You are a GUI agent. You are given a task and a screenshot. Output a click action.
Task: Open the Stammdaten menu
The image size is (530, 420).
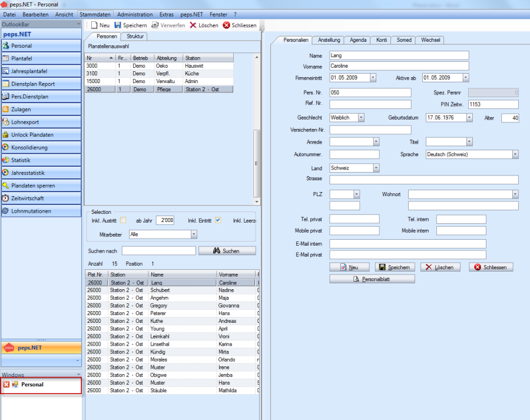point(95,14)
